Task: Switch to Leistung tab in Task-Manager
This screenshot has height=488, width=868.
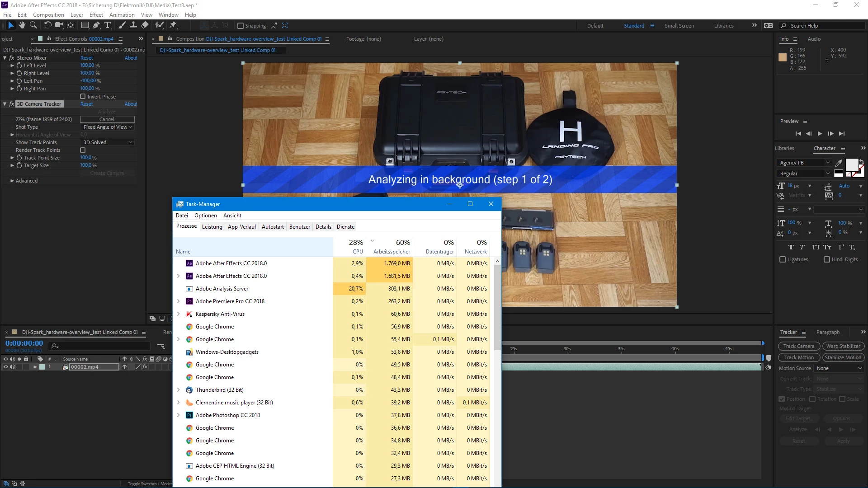Action: 212,227
